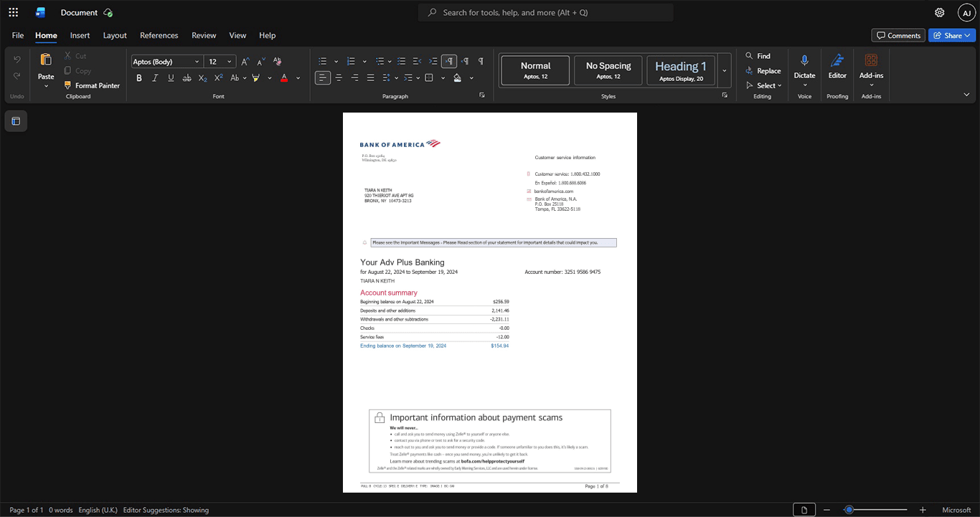Image resolution: width=980 pixels, height=517 pixels.
Task: Click the Redo arrow icon
Action: click(x=17, y=75)
